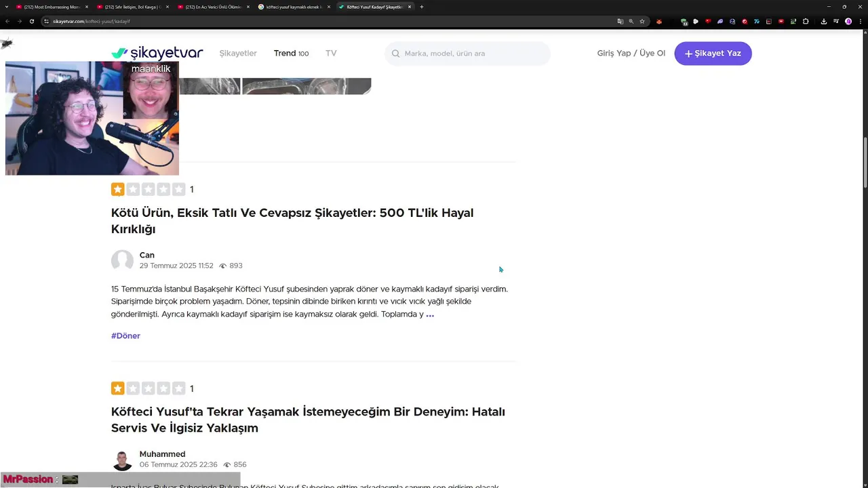This screenshot has width=868, height=488.
Task: Click username 'Can'
Action: tap(146, 256)
